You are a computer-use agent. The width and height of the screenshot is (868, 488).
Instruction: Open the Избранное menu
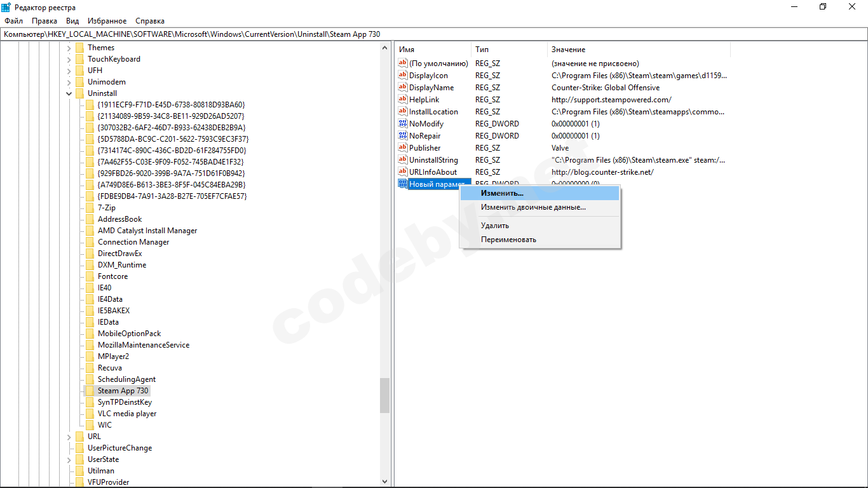pos(107,21)
